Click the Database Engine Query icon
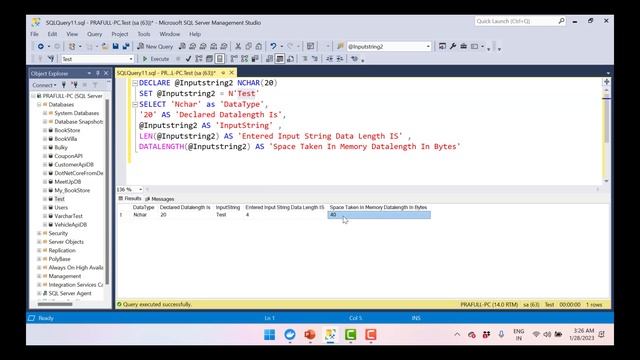 [x=182, y=47]
